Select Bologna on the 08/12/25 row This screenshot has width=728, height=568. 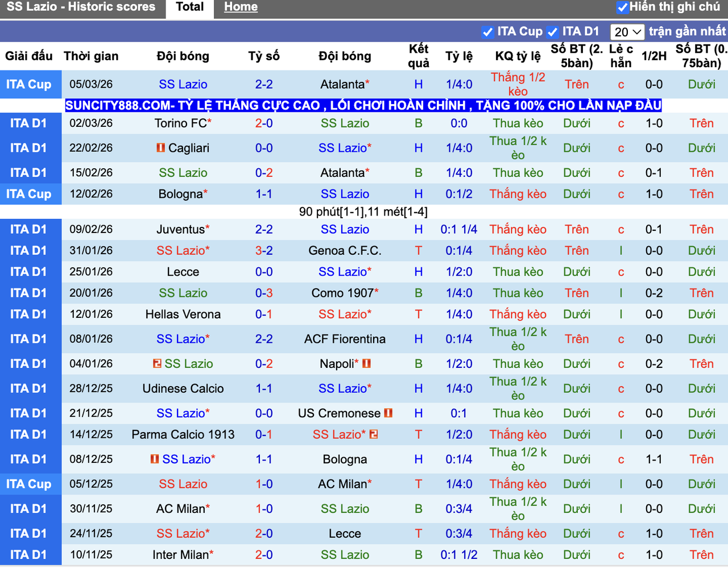click(345, 459)
